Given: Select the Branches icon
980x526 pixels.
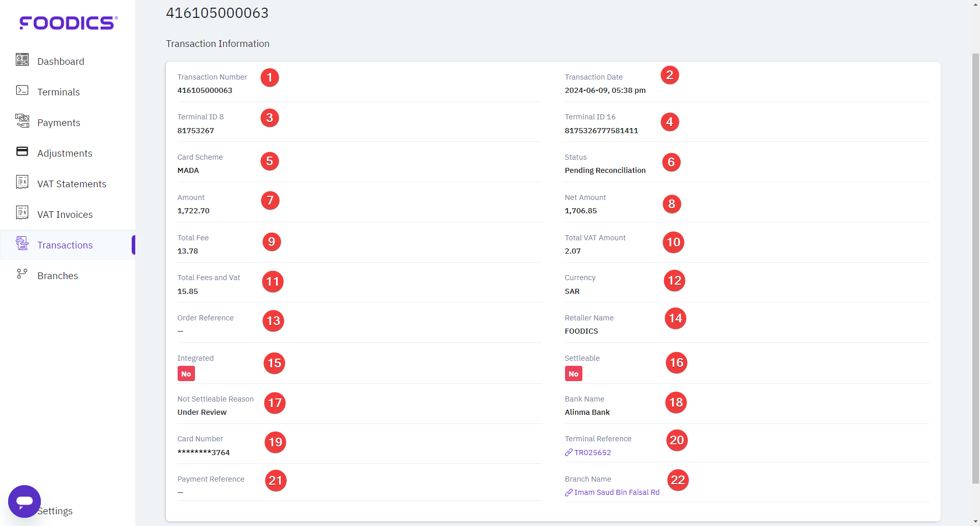Looking at the screenshot, I should pyautogui.click(x=22, y=274).
